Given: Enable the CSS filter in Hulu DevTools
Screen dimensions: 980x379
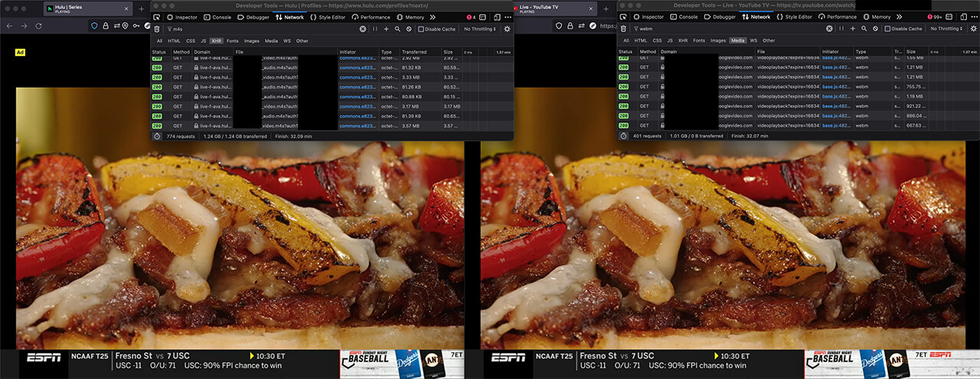Looking at the screenshot, I should pyautogui.click(x=191, y=41).
